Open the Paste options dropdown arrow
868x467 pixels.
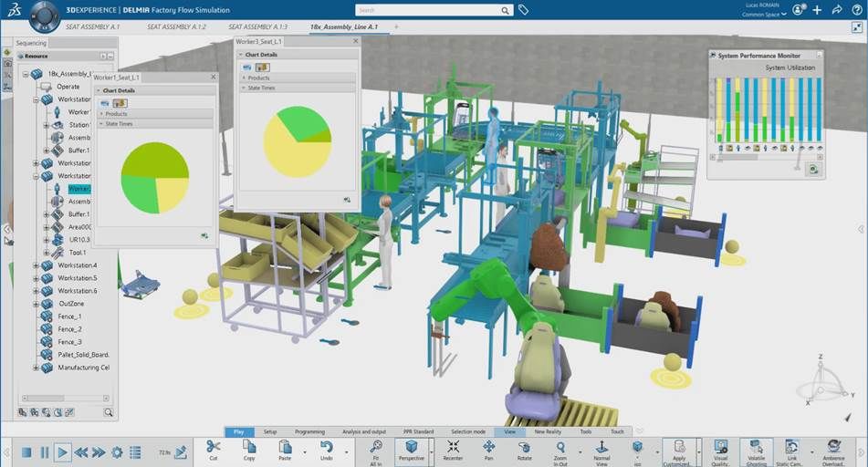point(305,452)
